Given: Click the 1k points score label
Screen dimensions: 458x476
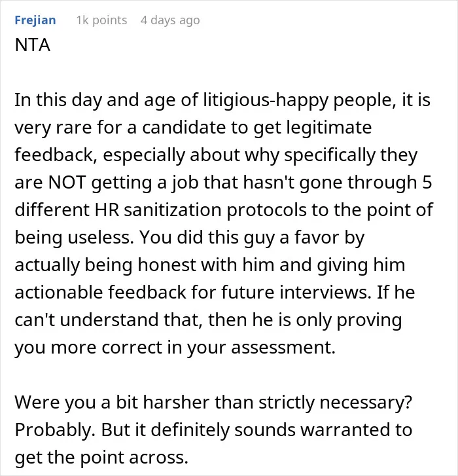Looking at the screenshot, I should pyautogui.click(x=101, y=20).
